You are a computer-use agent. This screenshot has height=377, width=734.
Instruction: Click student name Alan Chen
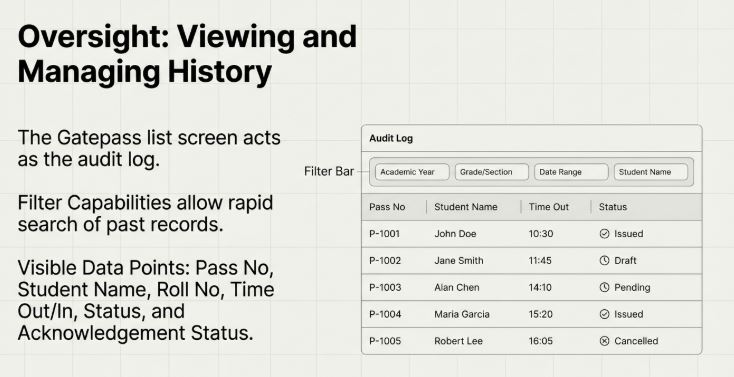(457, 288)
